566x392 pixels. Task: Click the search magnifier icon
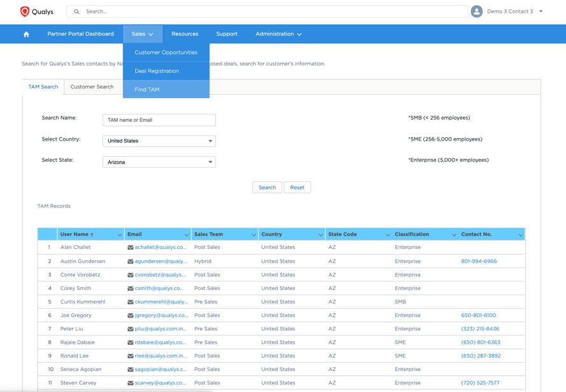pos(77,11)
